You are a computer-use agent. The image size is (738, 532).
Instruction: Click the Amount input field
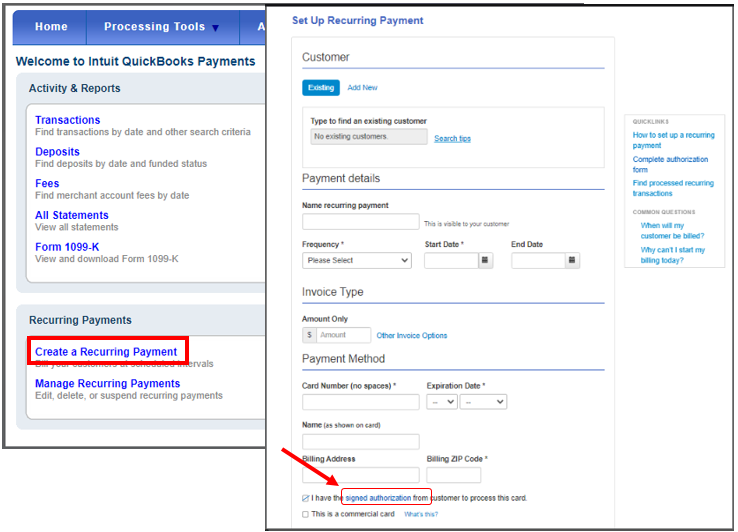[x=343, y=335]
